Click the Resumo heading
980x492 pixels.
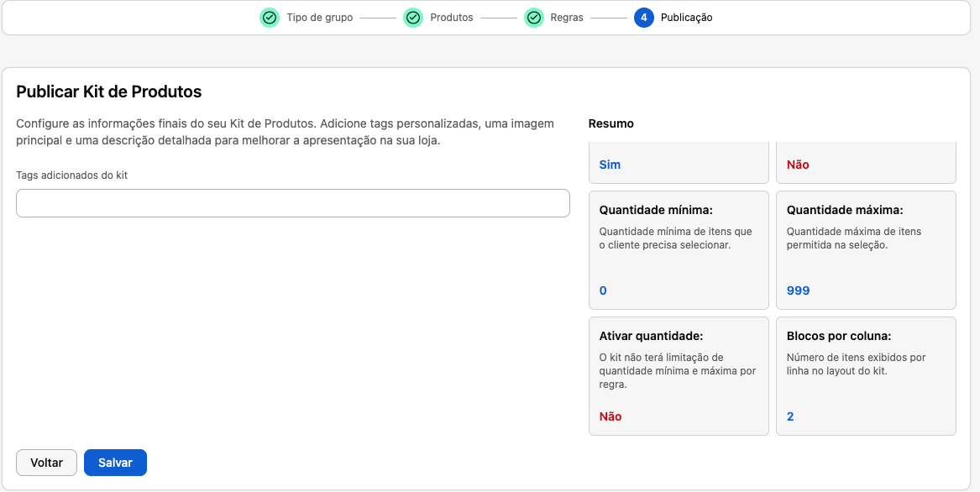611,123
